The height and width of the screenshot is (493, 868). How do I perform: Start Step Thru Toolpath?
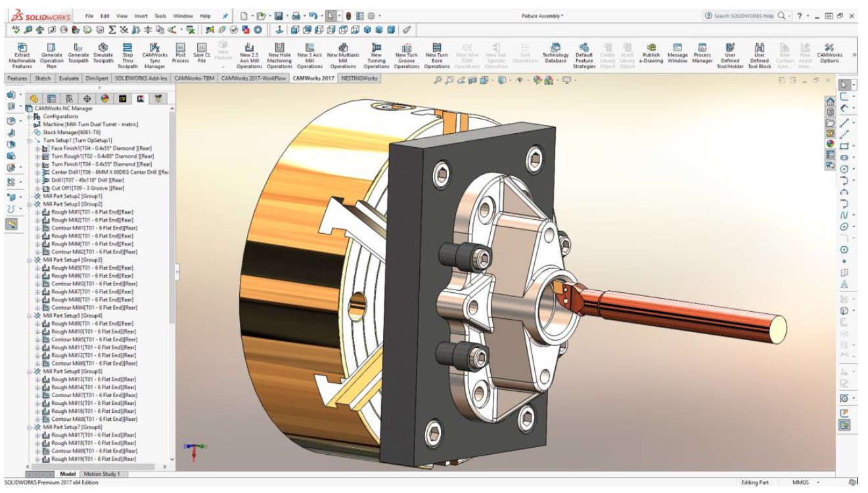click(127, 48)
